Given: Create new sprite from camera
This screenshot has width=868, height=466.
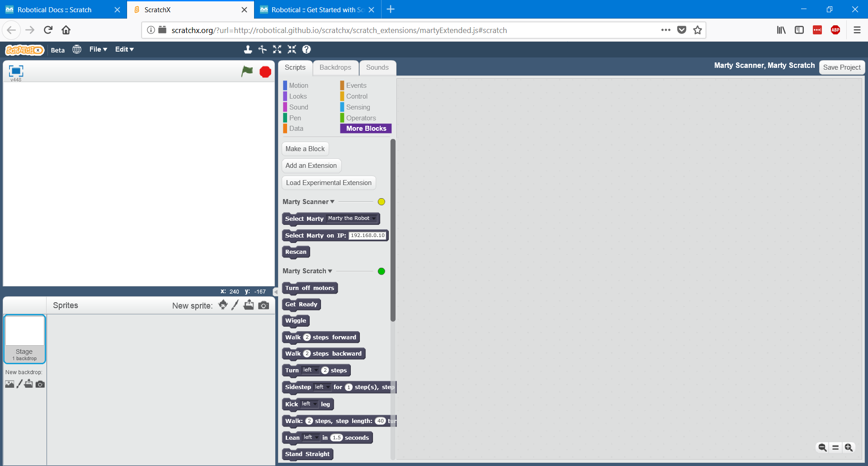Looking at the screenshot, I should click(264, 305).
